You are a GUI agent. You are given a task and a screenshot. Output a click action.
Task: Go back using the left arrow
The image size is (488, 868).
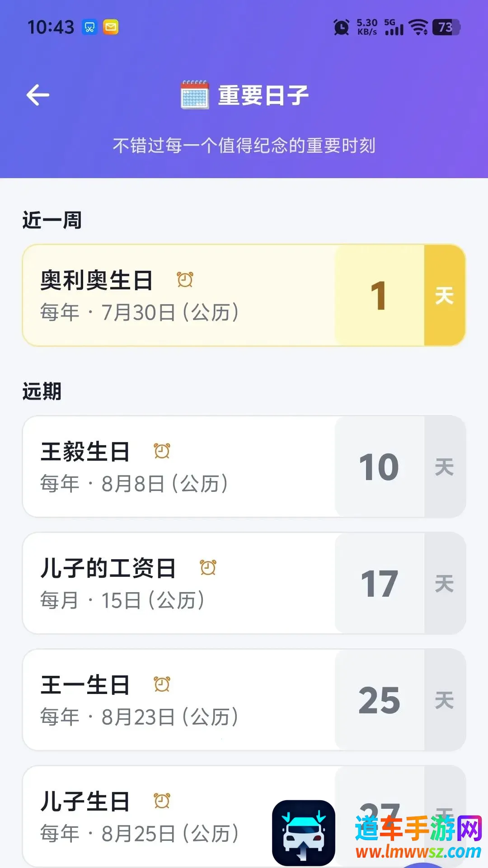point(38,95)
